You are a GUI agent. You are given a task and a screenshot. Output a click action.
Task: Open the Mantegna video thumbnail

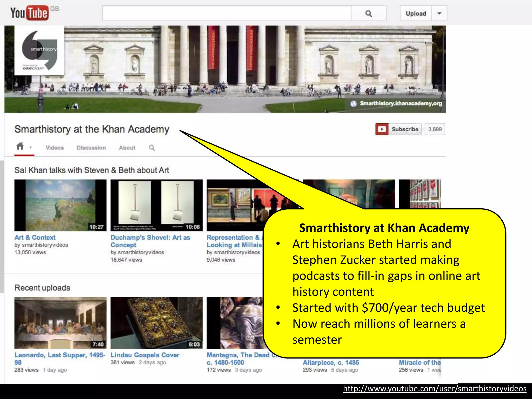[x=235, y=323]
